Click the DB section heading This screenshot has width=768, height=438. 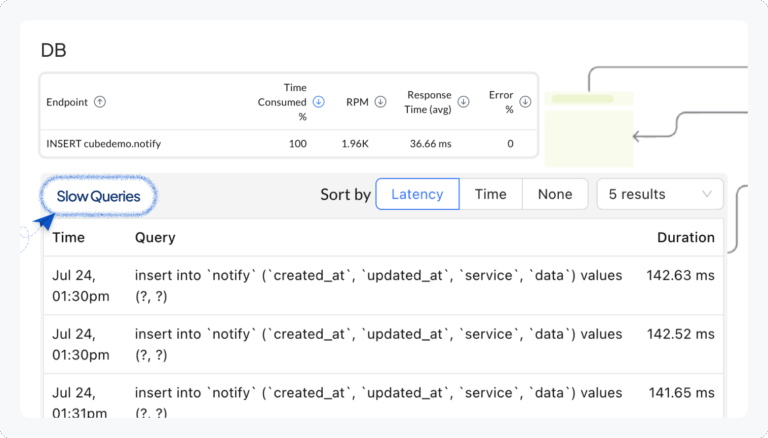tap(53, 50)
